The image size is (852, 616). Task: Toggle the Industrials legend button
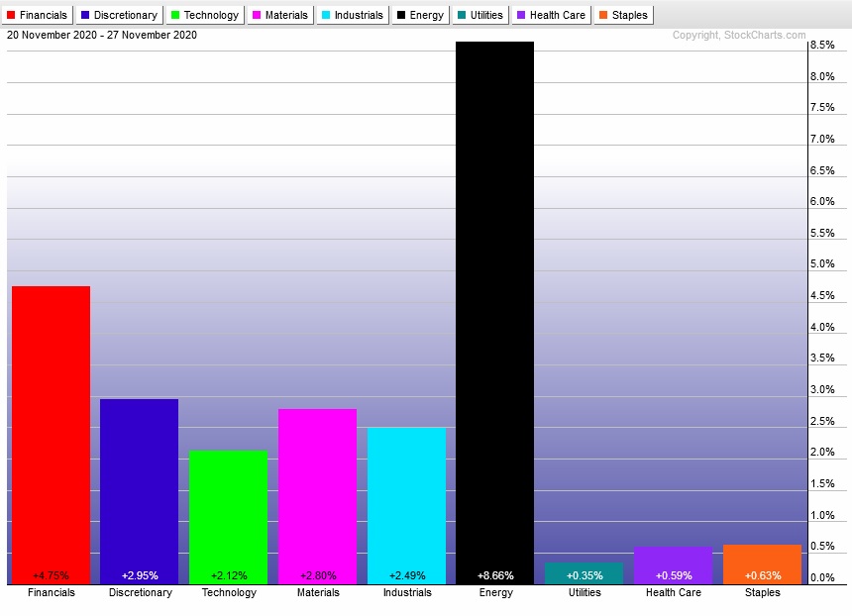(353, 15)
